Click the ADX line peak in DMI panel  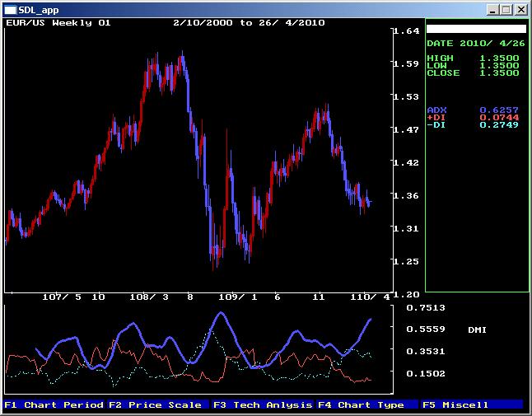pos(222,314)
